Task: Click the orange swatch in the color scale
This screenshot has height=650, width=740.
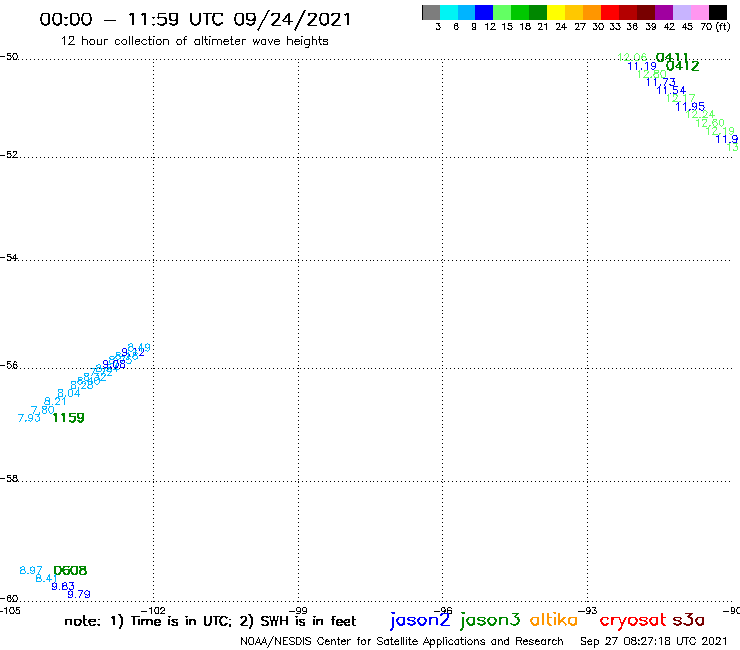Action: coord(592,12)
